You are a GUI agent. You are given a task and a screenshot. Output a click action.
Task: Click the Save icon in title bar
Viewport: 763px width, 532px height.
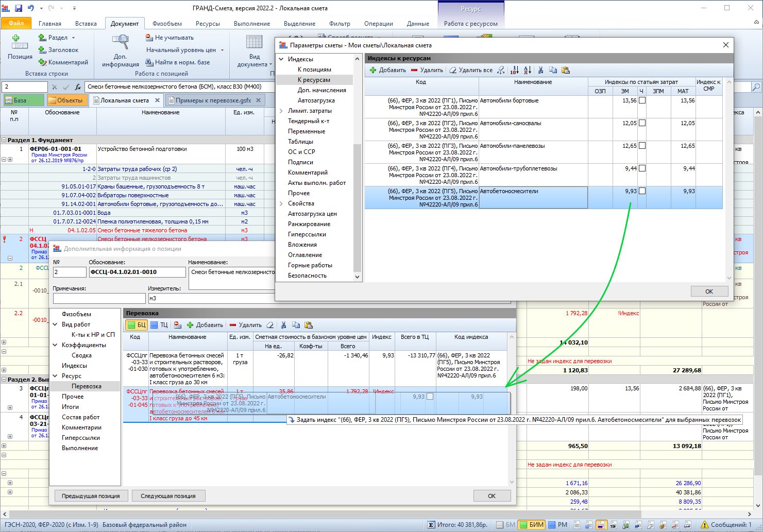19,8
